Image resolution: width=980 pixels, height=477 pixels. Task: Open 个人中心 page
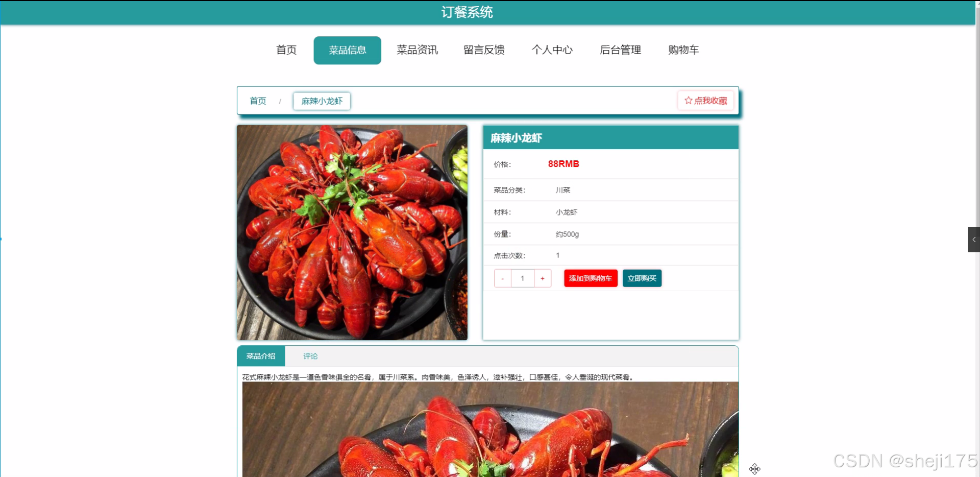552,50
